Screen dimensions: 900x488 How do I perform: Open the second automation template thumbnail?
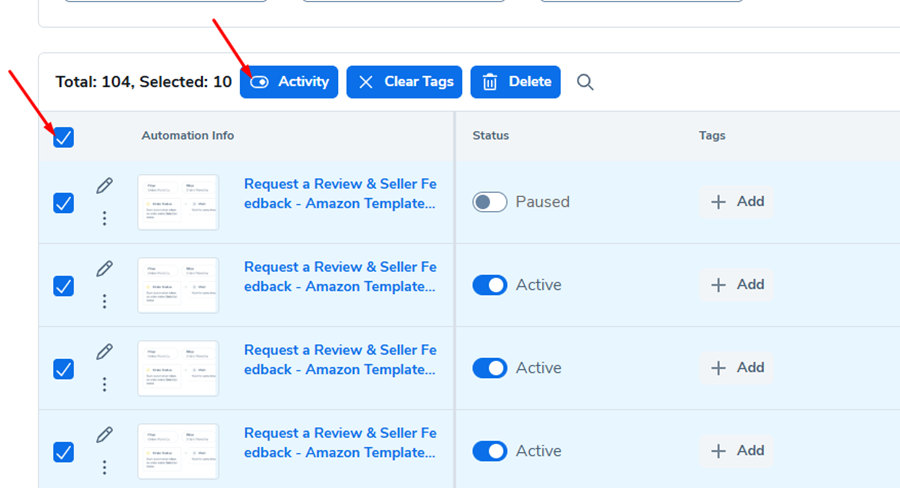pos(178,285)
